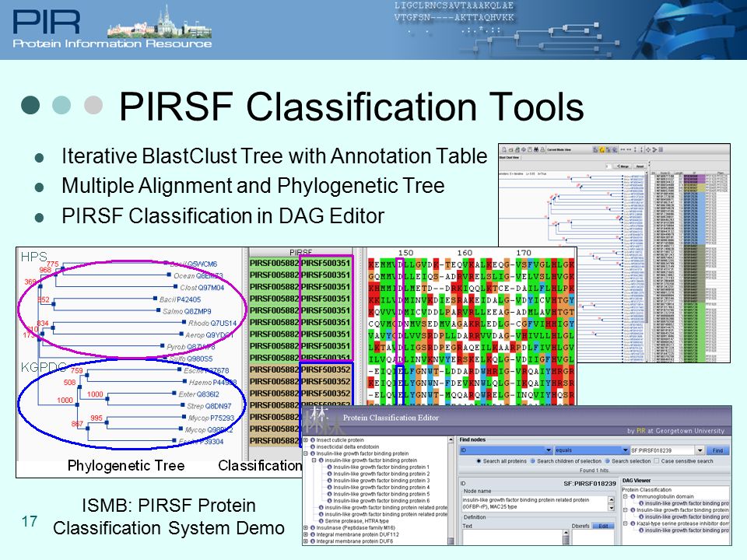
Task: Click first PIRSF500352 cell in classification table
Action: pyautogui.click(x=326, y=369)
